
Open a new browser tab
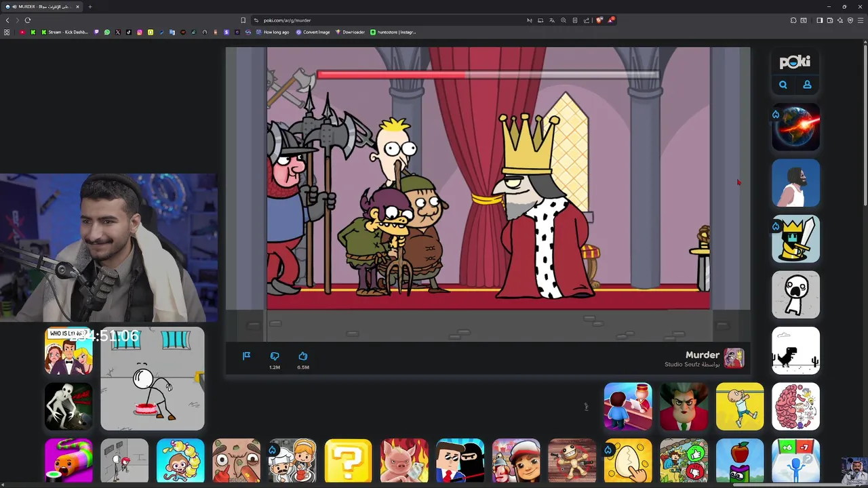90,7
